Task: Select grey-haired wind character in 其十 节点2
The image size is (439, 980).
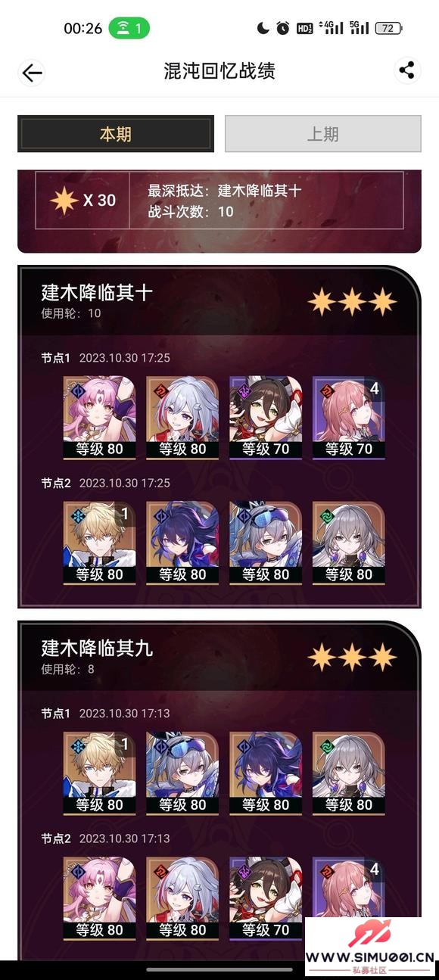Action: (x=349, y=542)
